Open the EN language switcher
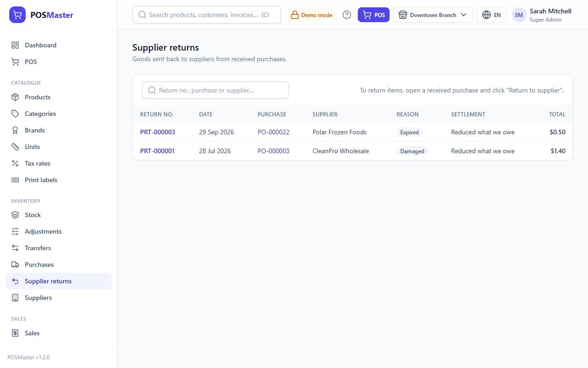588x368 pixels. tap(492, 15)
